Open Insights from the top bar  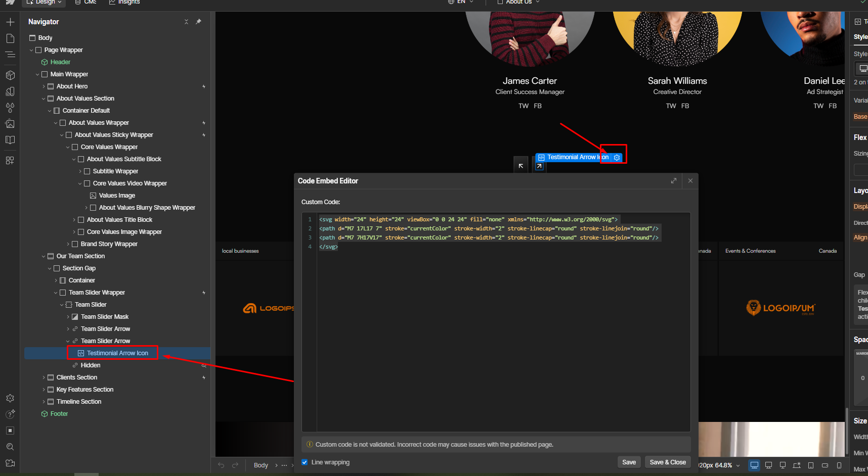(x=124, y=3)
